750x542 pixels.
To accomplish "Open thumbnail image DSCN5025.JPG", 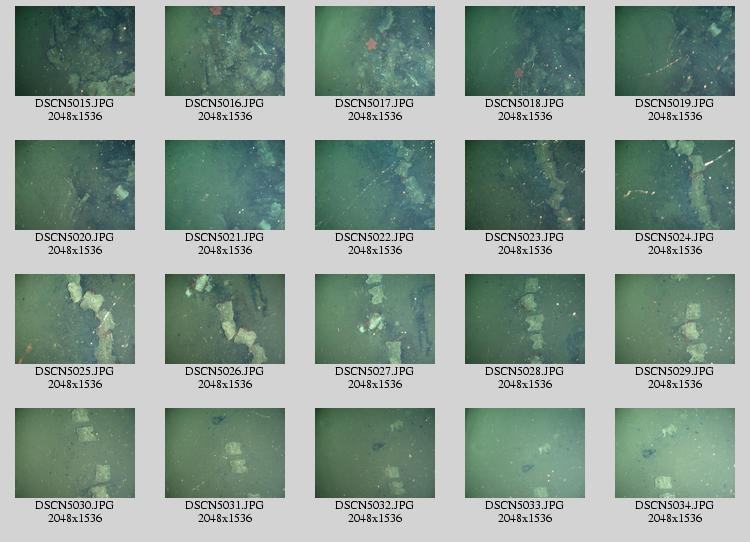I will pyautogui.click(x=75, y=319).
